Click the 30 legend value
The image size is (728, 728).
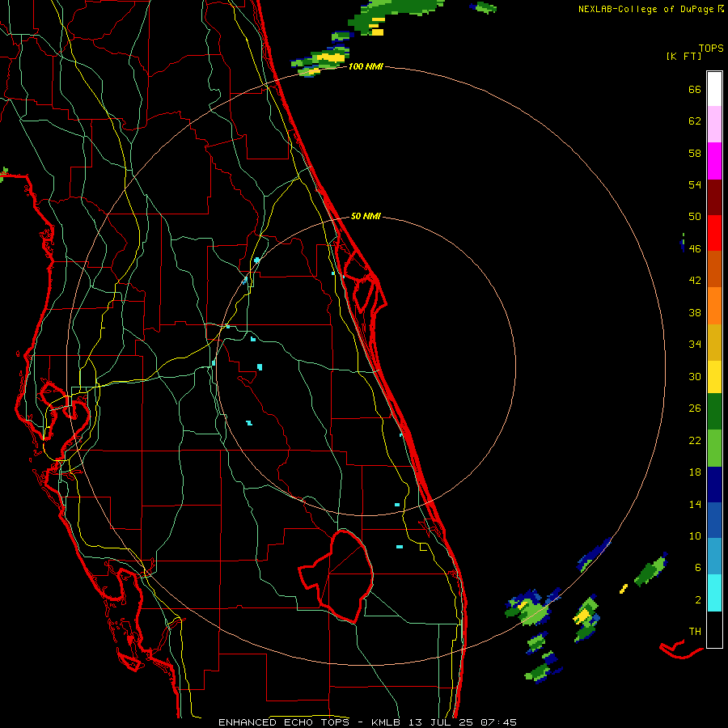tap(695, 376)
